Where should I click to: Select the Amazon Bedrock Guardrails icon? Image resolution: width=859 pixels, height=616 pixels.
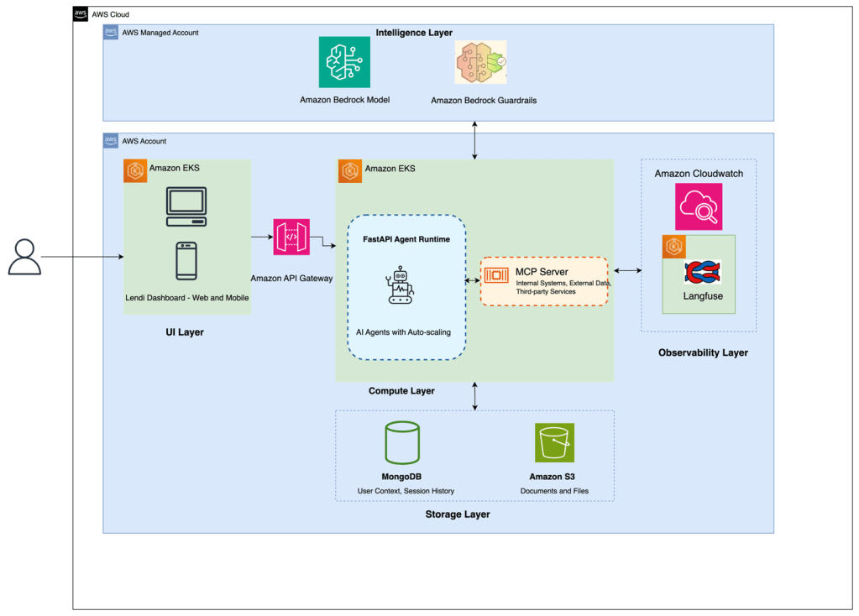[x=480, y=62]
